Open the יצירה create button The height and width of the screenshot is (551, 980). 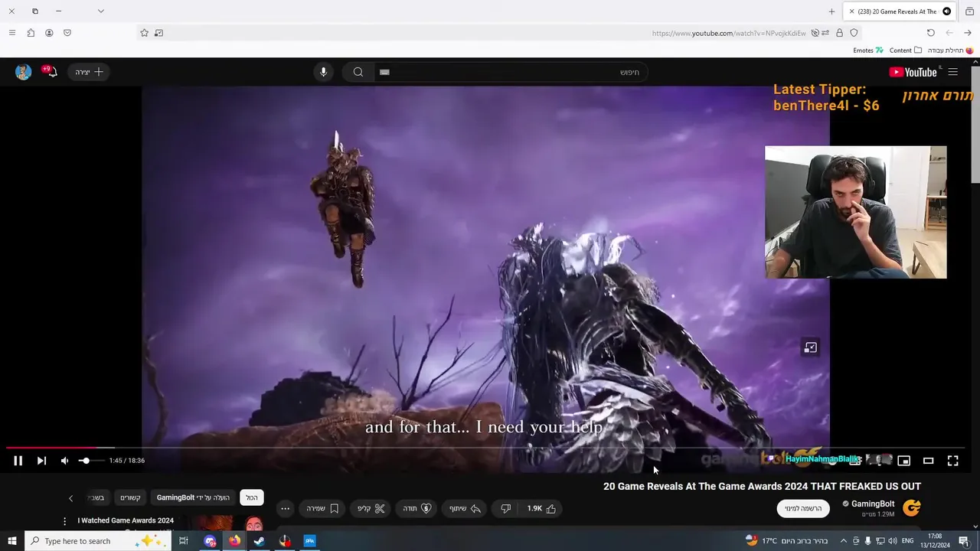[x=89, y=72]
